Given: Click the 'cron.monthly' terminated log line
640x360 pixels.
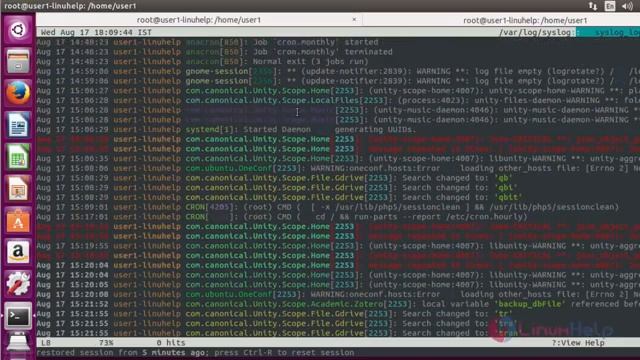Looking at the screenshot, I should click(215, 52).
